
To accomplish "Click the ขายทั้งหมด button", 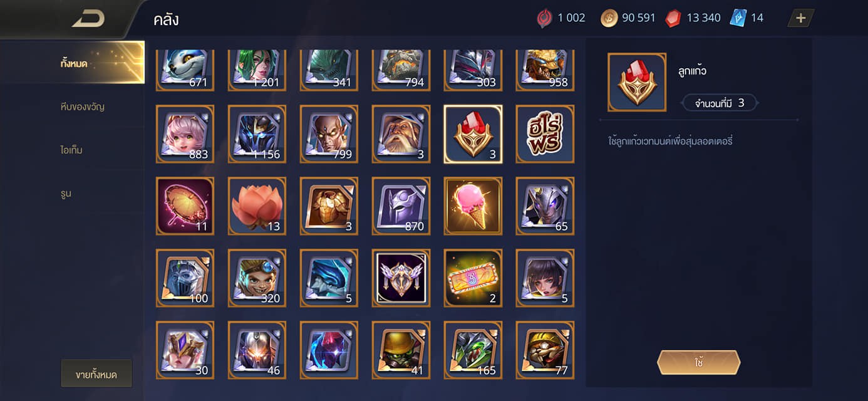I will click(96, 374).
